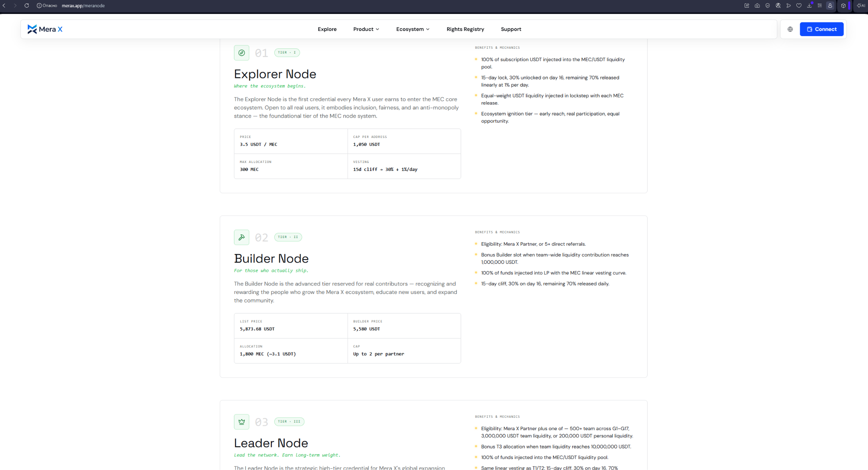Click the browser forward arrow
This screenshot has width=868, height=470.
coord(15,6)
